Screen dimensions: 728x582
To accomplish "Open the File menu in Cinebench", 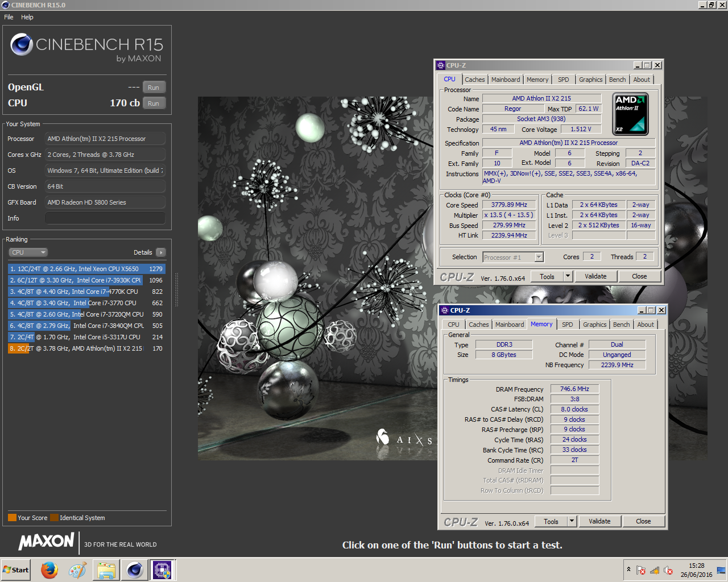I will coord(9,17).
